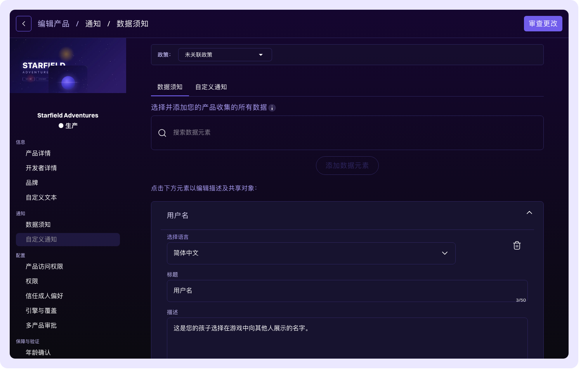Click the 数据须知 breadcrumb text
The width and height of the screenshot is (588, 378).
point(133,24)
